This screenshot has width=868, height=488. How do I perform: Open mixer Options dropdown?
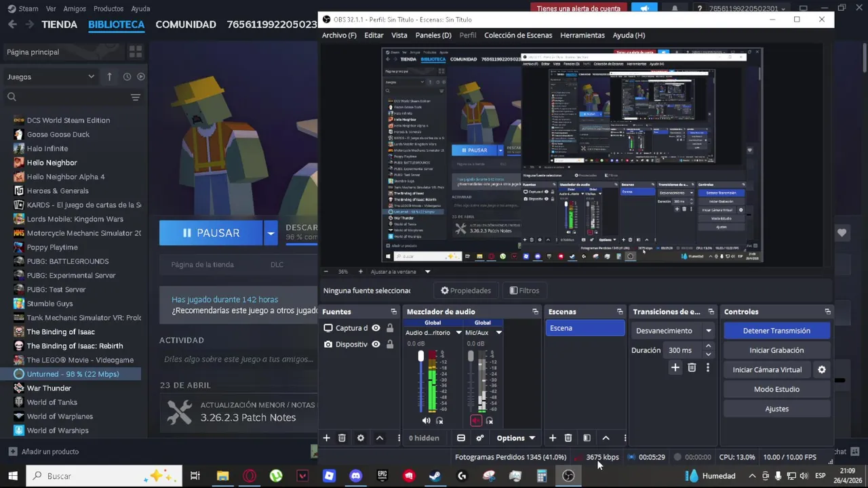pyautogui.click(x=515, y=438)
